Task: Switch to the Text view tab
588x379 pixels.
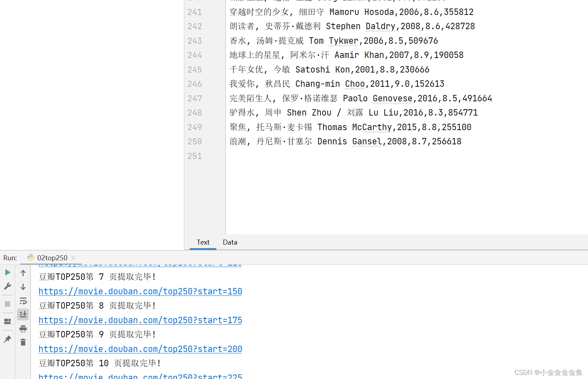Action: 203,242
